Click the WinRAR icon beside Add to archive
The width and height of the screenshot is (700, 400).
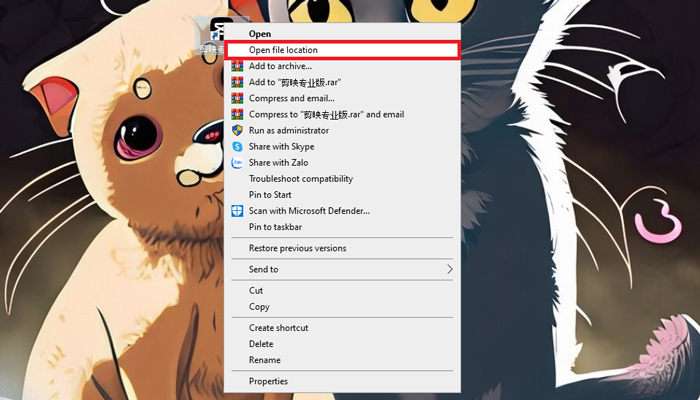click(x=237, y=66)
